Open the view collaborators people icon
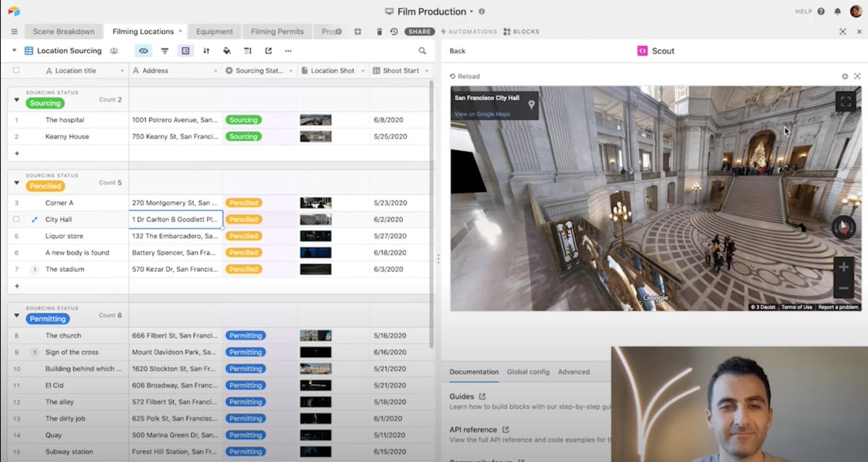 click(x=114, y=51)
